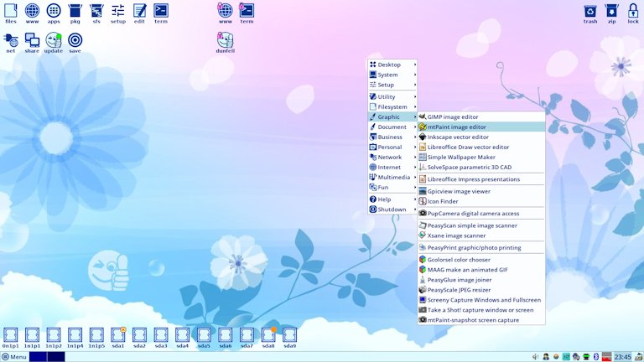Click the volume speaker tray icon

click(536, 357)
